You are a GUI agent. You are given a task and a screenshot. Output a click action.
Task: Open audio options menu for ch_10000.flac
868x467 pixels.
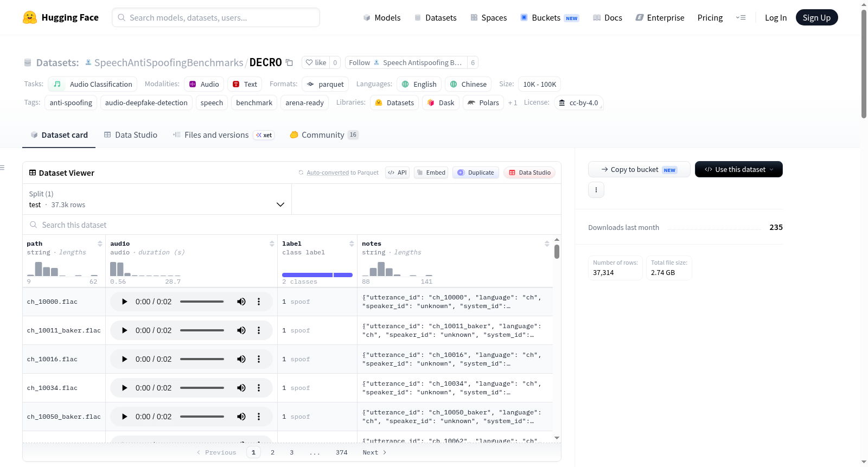pos(259,302)
